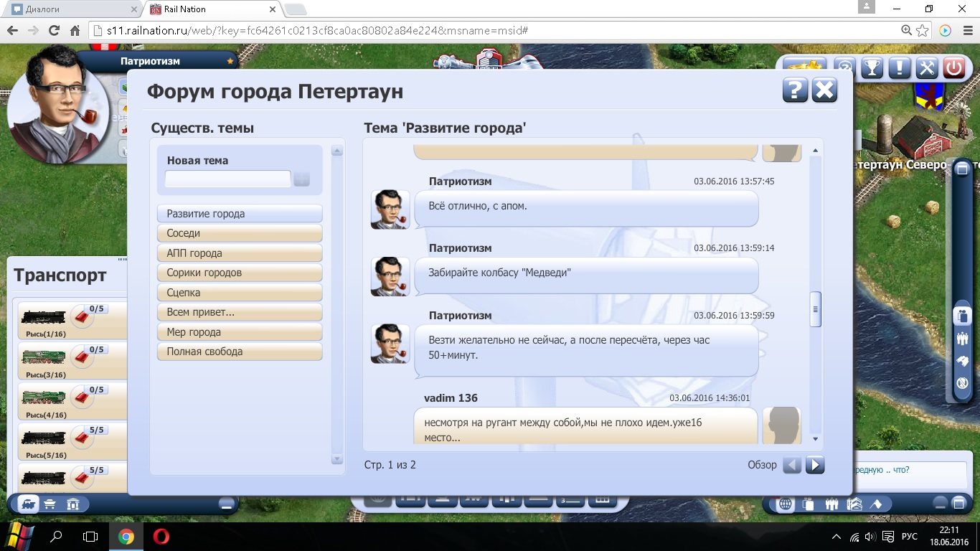Image resolution: width=980 pixels, height=551 pixels.
Task: Click the red book icon on Рысь(1/16) row
Action: click(x=83, y=318)
